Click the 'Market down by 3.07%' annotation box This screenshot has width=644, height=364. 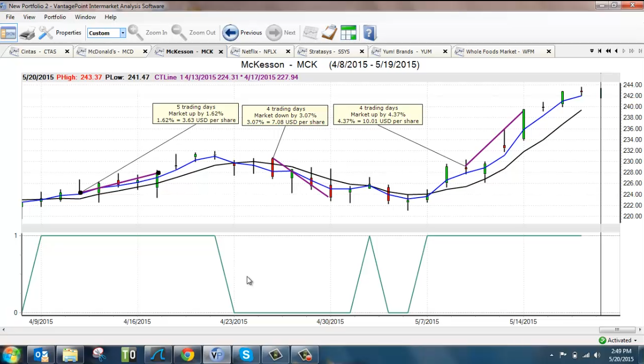(285, 115)
